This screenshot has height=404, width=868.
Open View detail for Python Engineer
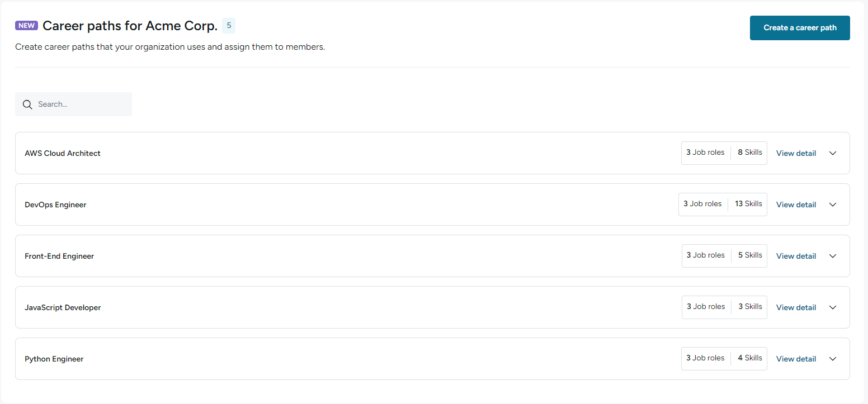coord(796,359)
